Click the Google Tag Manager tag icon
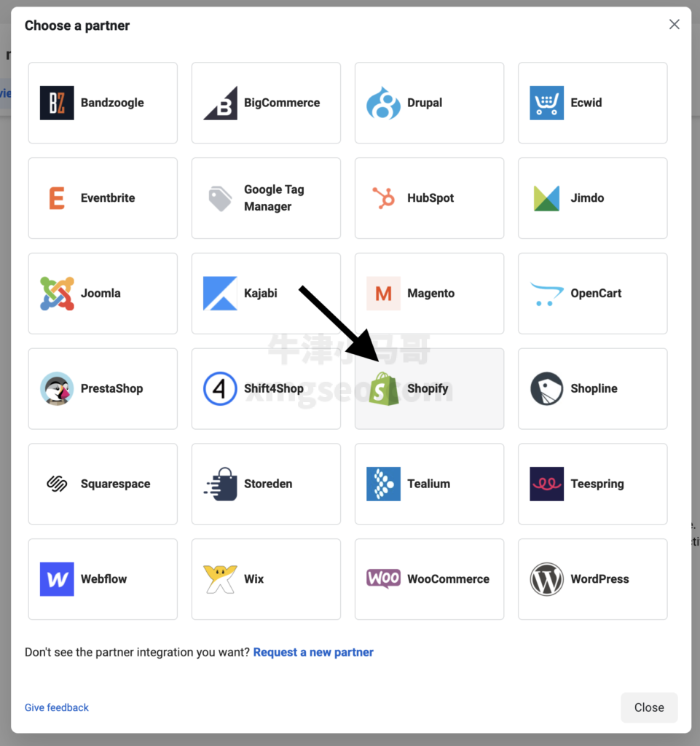This screenshot has height=746, width=700. (220, 198)
